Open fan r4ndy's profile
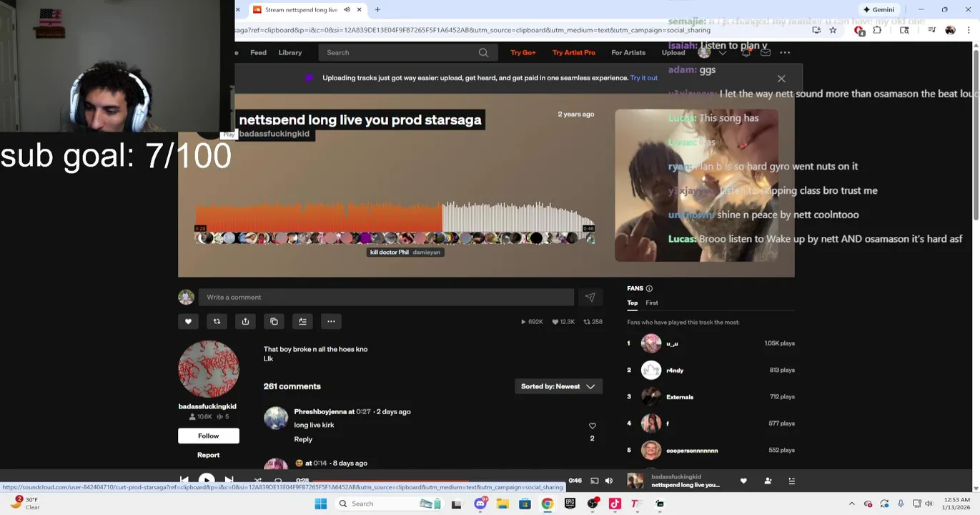980x515 pixels. click(x=675, y=371)
